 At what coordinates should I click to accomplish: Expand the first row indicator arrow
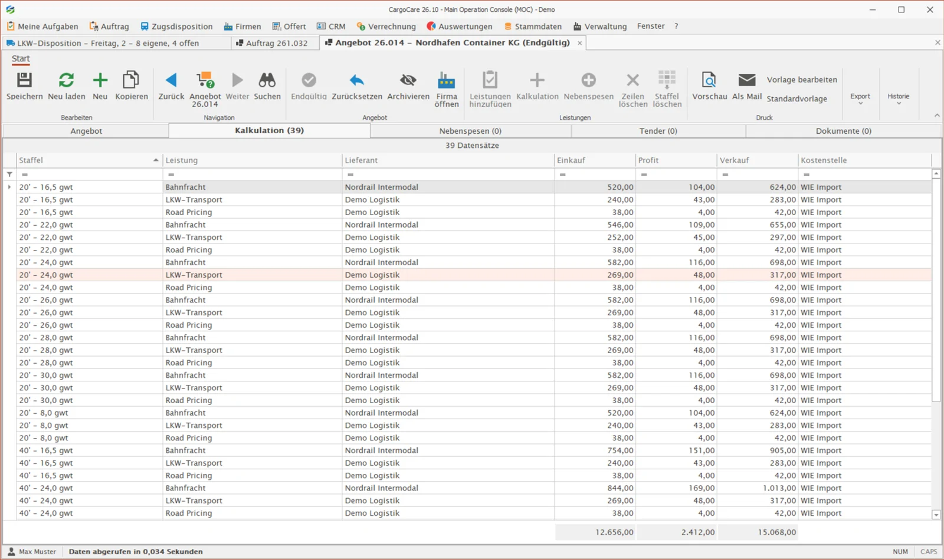click(x=9, y=187)
